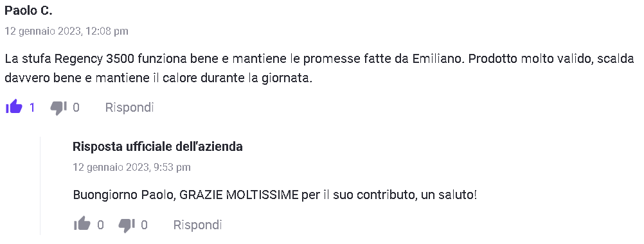Click the like count 1 on Paolo's review

click(32, 108)
